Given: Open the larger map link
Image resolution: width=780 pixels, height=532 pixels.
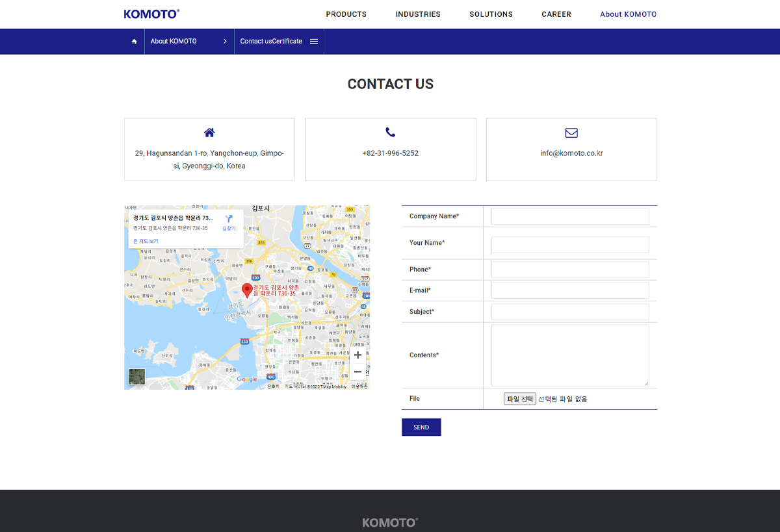Looking at the screenshot, I should coord(146,241).
